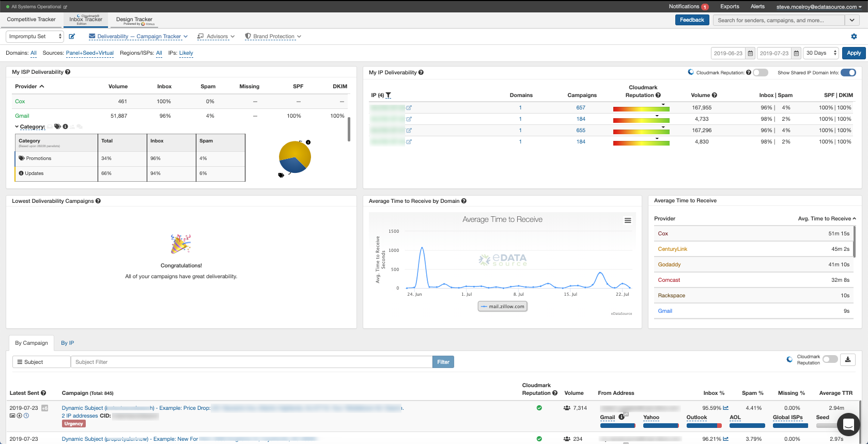Open external link icon in the 657 campaigns row
Image resolution: width=868 pixels, height=447 pixels.
click(x=409, y=108)
